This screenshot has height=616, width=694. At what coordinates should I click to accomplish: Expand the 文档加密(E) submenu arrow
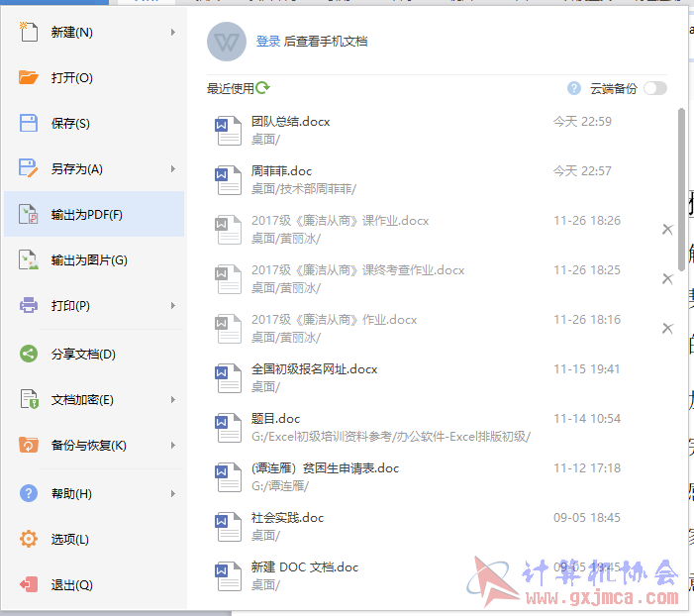click(173, 399)
